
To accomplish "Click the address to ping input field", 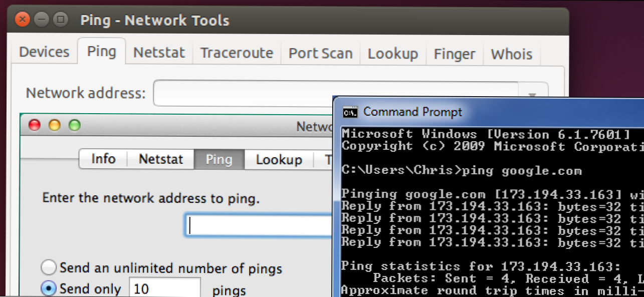I will tap(259, 225).
